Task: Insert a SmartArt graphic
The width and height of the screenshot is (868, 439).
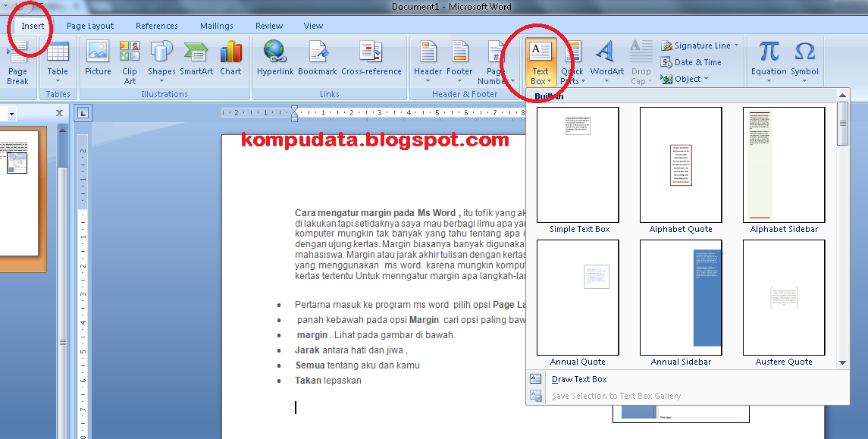Action: coord(196,58)
